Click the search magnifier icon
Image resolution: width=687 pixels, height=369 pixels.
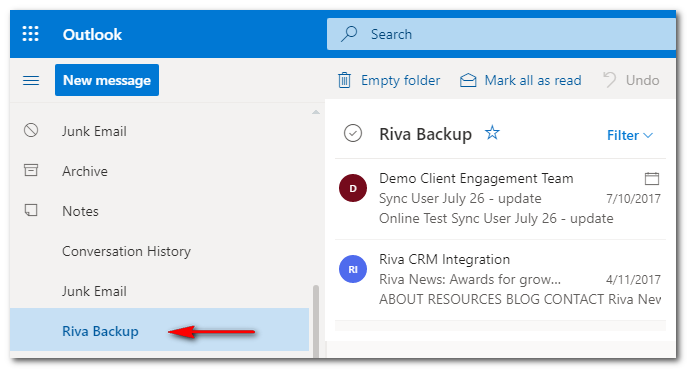pyautogui.click(x=349, y=34)
